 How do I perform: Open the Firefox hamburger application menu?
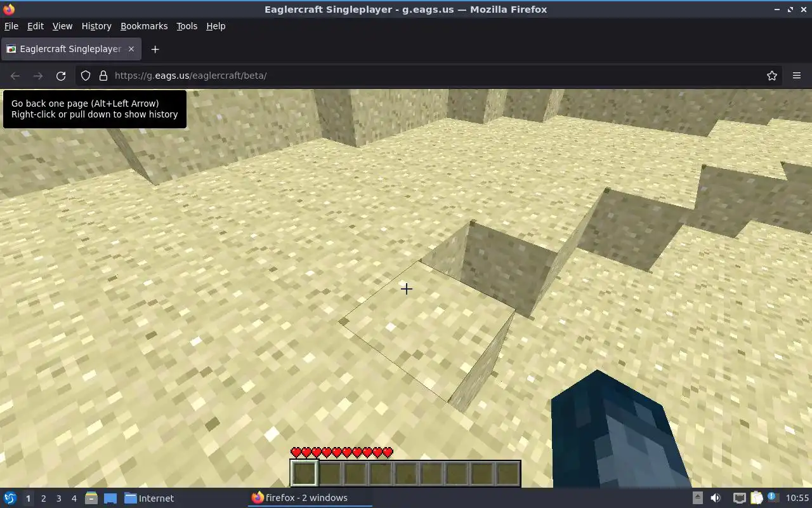coord(797,76)
